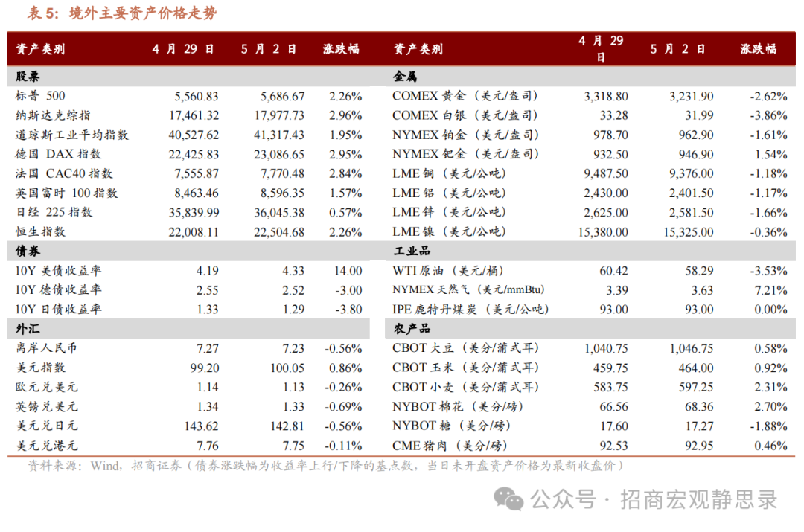Viewport: 804px width, 532px height.
Task: Click the 资料来源 Wind source note
Action: 325,465
